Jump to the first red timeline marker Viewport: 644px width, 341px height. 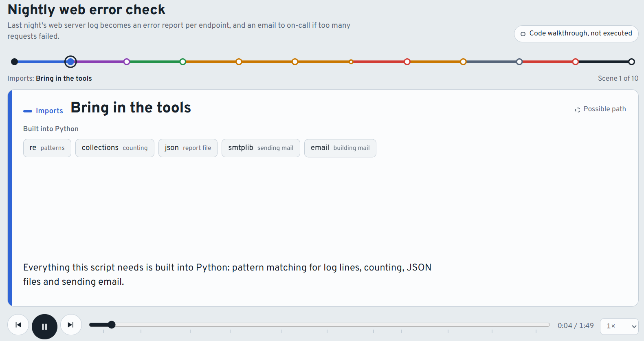407,62
